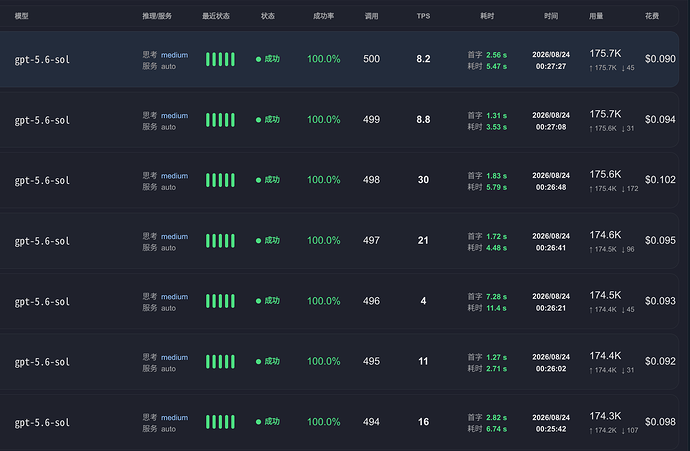This screenshot has height=451, width=690.
Task: Click the cost $0.098
Action: pyautogui.click(x=660, y=422)
